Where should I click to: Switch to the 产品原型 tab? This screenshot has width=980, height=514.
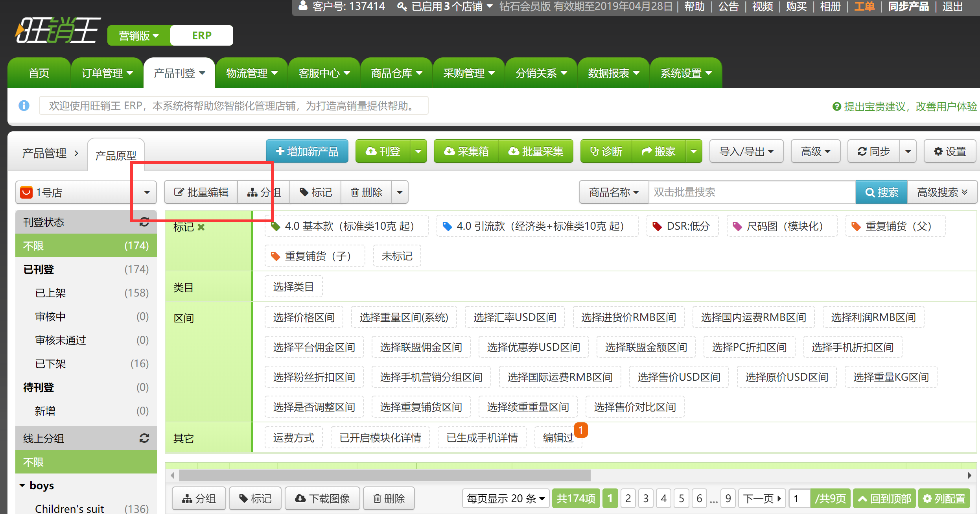116,155
